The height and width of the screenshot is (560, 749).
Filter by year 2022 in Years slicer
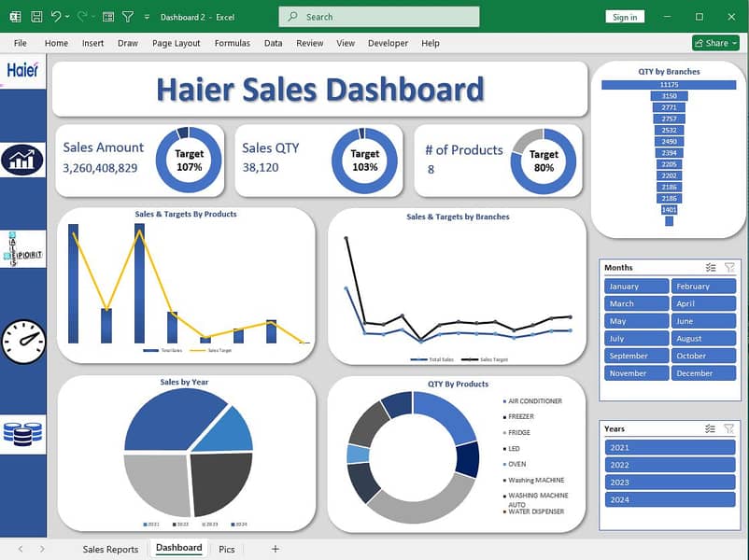pos(670,465)
